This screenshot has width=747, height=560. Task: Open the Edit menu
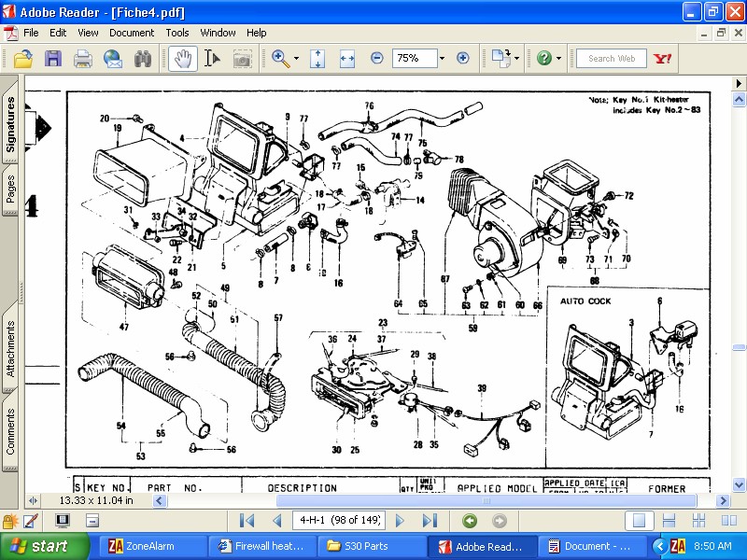pyautogui.click(x=58, y=33)
